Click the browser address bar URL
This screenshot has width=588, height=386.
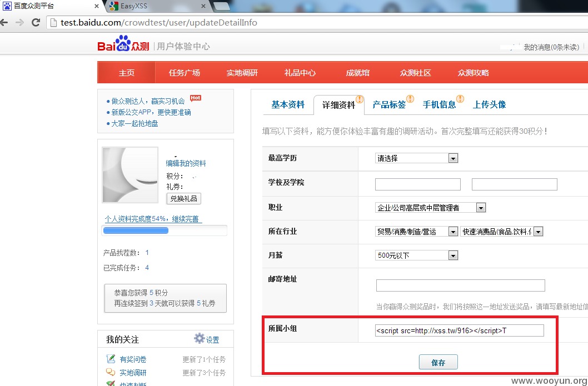click(x=159, y=22)
